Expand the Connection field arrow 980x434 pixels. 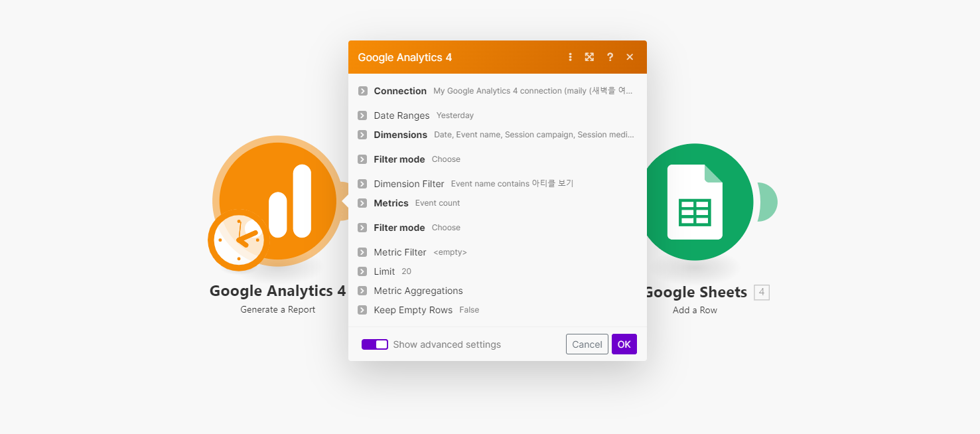click(362, 91)
